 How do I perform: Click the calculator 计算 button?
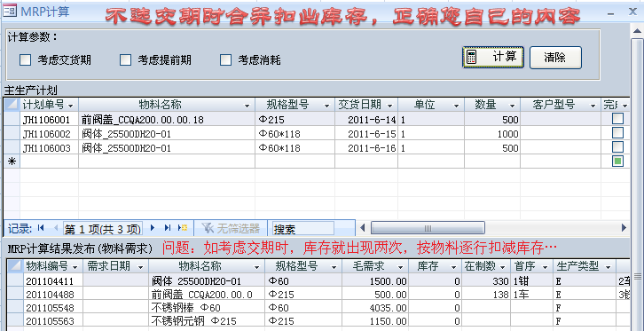click(493, 57)
